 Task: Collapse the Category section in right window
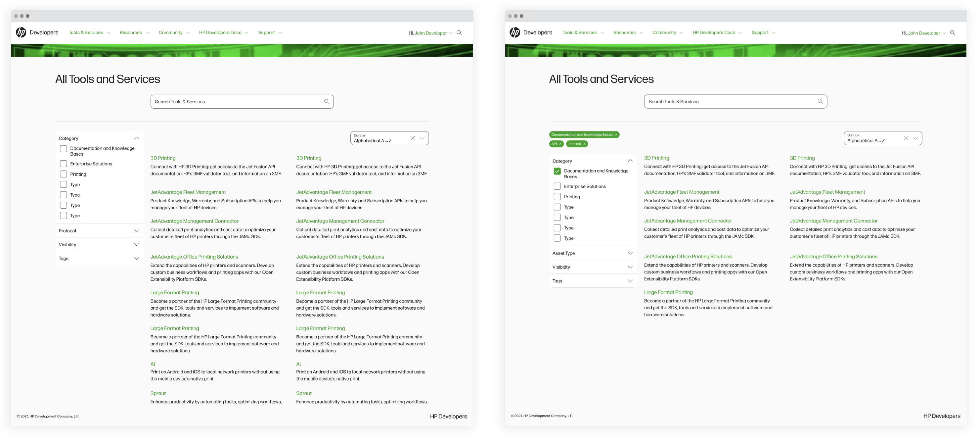pos(630,161)
